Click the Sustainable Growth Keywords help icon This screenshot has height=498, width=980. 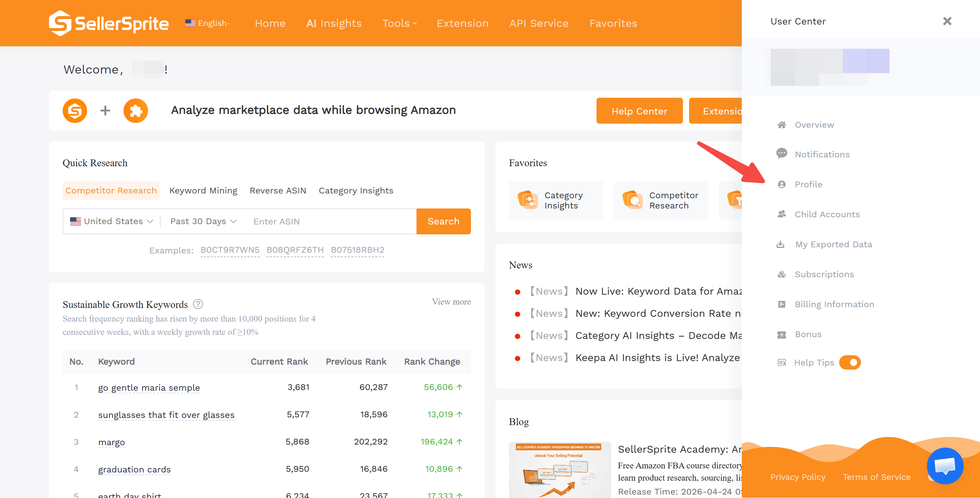pos(198,304)
